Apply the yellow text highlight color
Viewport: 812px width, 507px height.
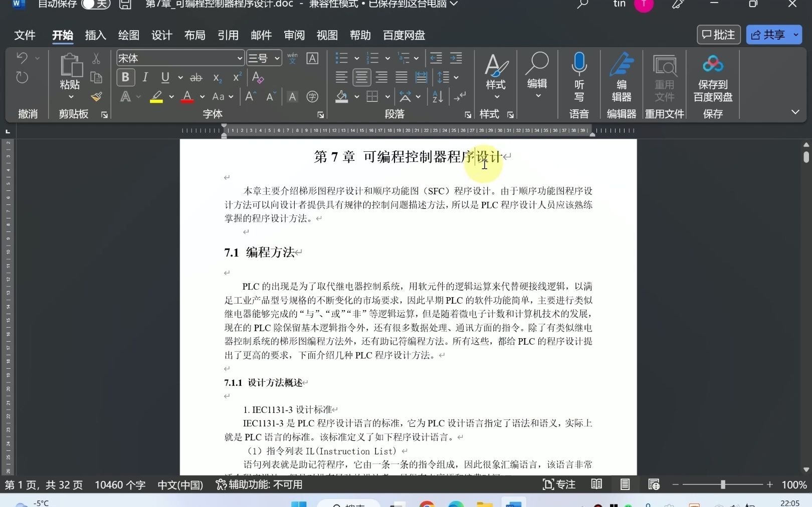coord(156,97)
